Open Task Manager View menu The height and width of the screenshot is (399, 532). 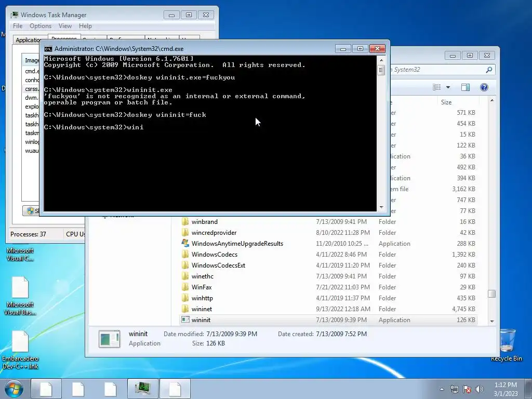tap(65, 26)
